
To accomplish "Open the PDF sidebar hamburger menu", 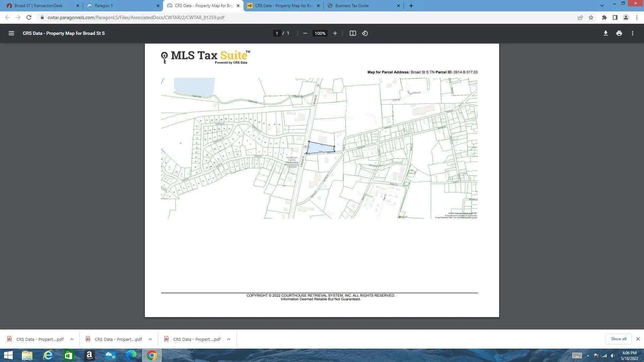I will click(x=11, y=33).
